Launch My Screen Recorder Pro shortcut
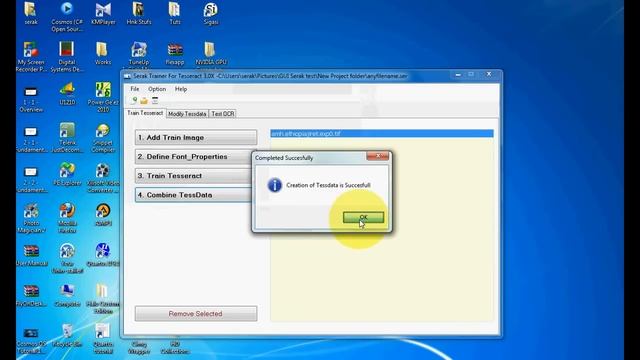The height and width of the screenshot is (360, 640). (31, 57)
